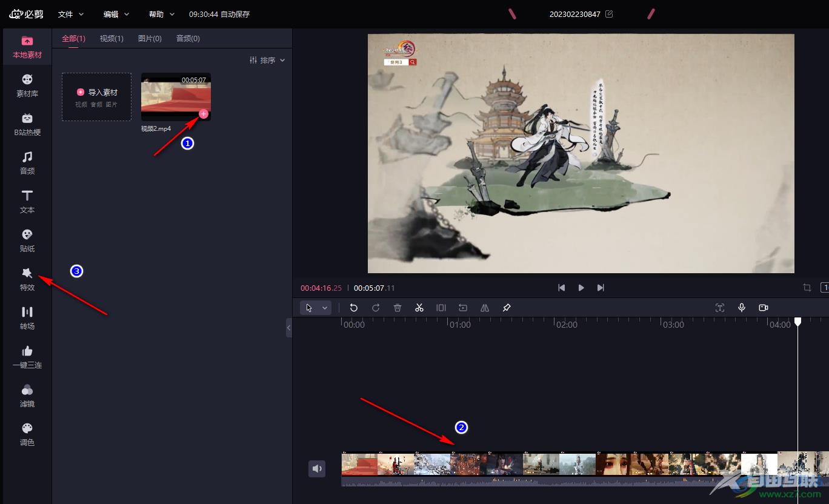Screen dimensions: 829x504
Task: Edit project name 202302230847 pencil icon
Action: 609,14
